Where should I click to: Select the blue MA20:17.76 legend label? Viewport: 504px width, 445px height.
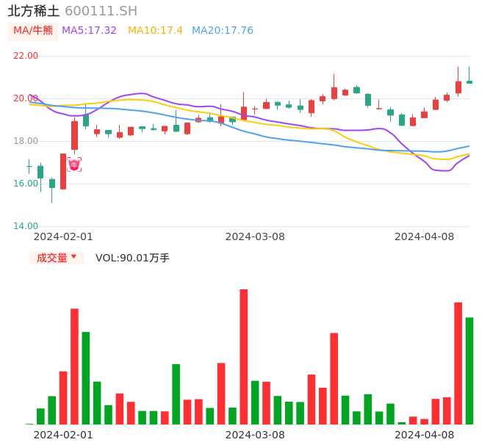[x=222, y=30]
